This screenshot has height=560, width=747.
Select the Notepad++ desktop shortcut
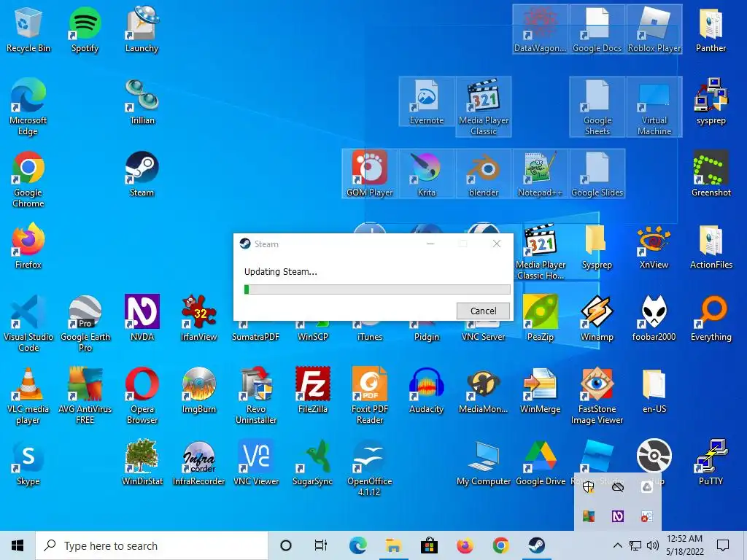tap(541, 174)
